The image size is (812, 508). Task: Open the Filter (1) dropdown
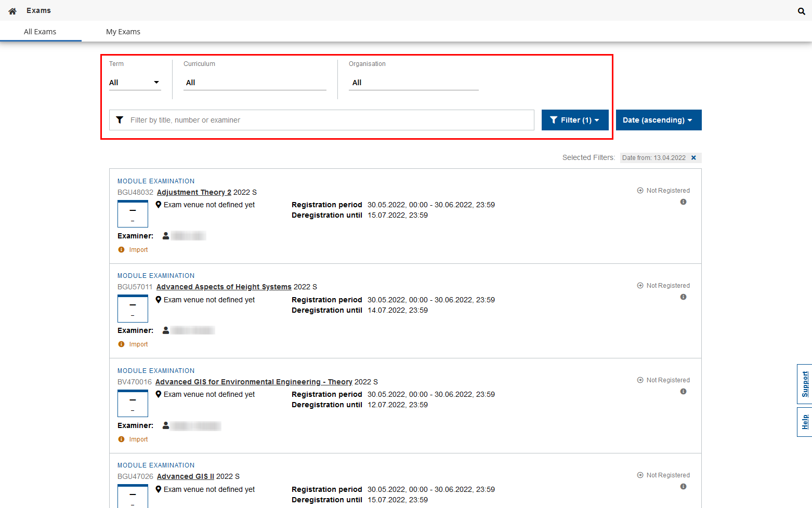point(574,120)
